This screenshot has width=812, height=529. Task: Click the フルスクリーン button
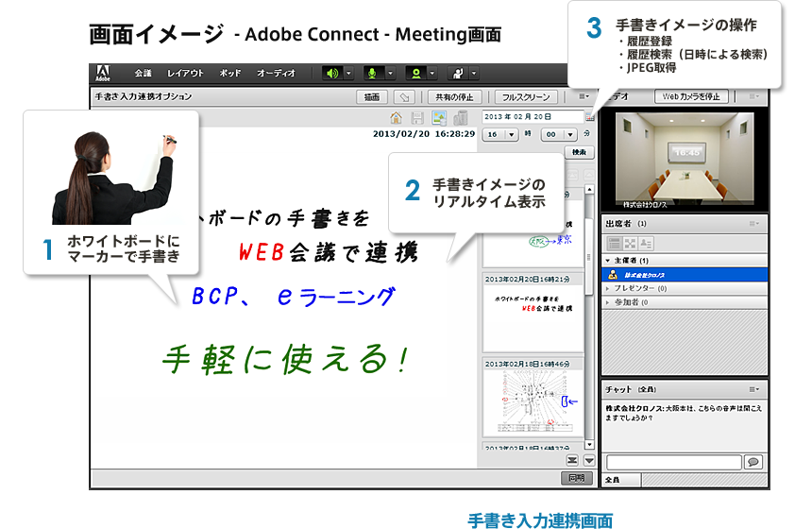tap(526, 97)
